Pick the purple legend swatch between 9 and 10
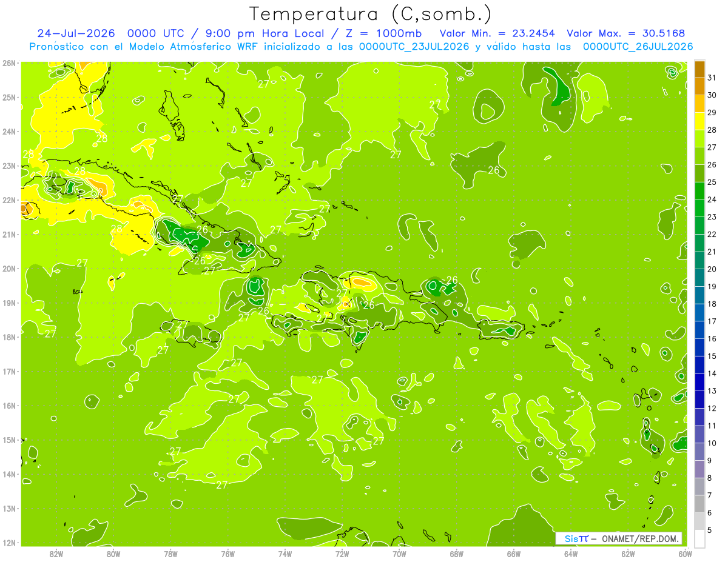The height and width of the screenshot is (562, 728). (699, 451)
